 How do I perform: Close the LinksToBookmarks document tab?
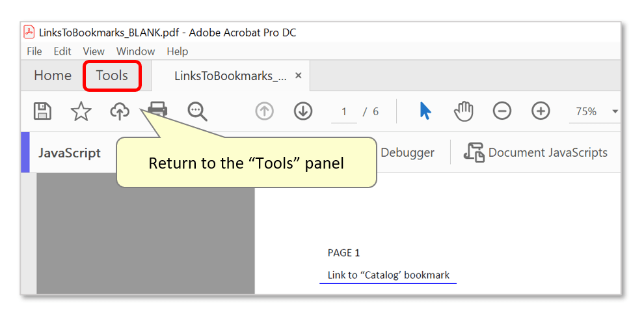(x=299, y=76)
